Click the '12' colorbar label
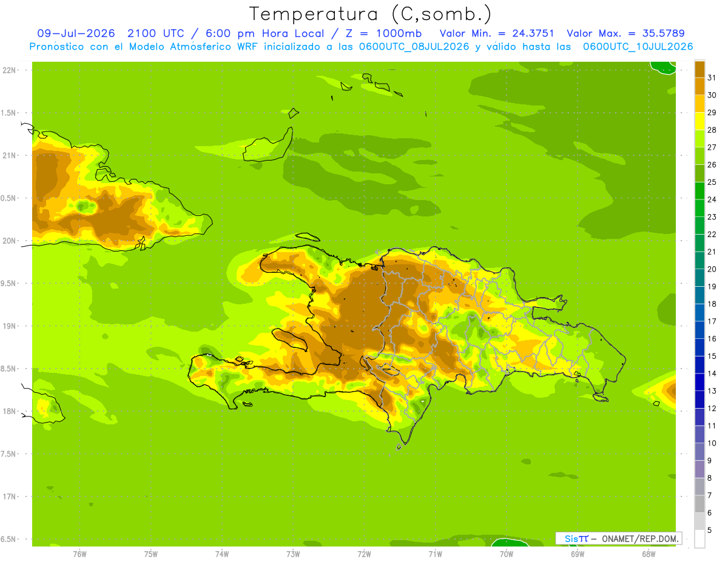Image resolution: width=728 pixels, height=562 pixels. (712, 408)
